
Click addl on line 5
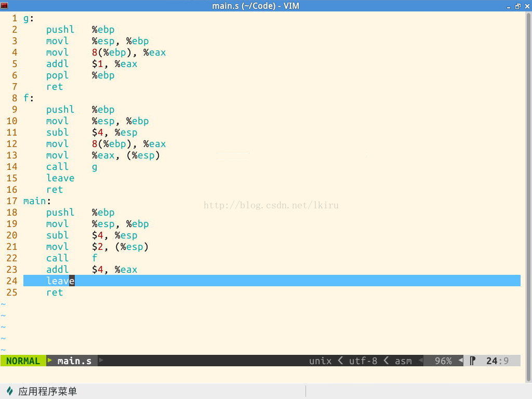click(x=57, y=64)
